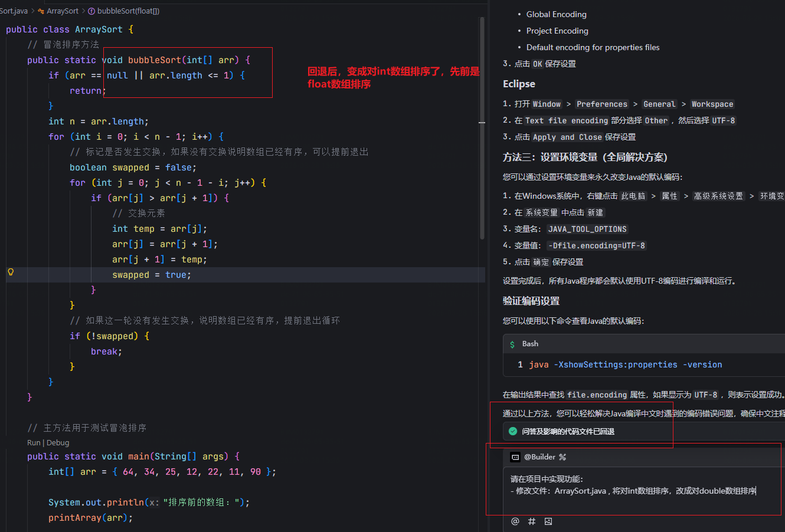
Task: Click the # context icon in chat input
Action: [531, 521]
